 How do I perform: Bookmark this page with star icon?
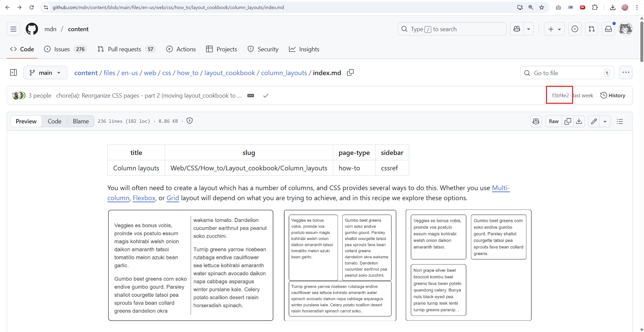542,7
